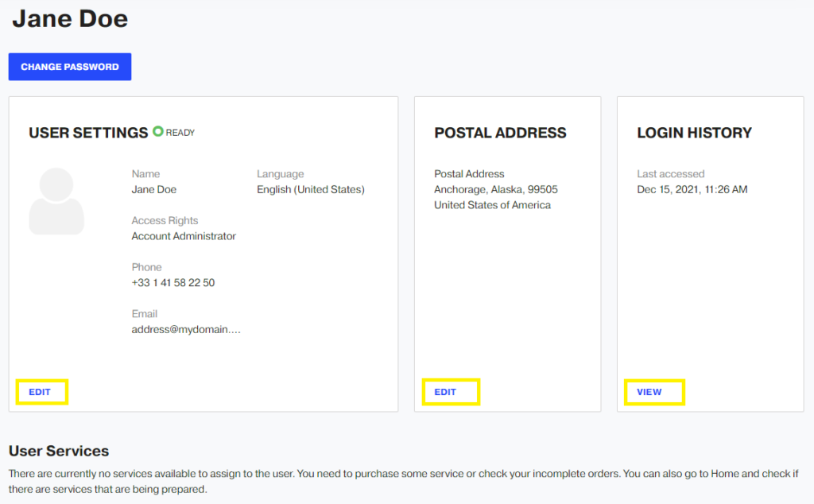Click the POSTAL ADDRESS card title
The width and height of the screenshot is (814, 504).
click(500, 133)
